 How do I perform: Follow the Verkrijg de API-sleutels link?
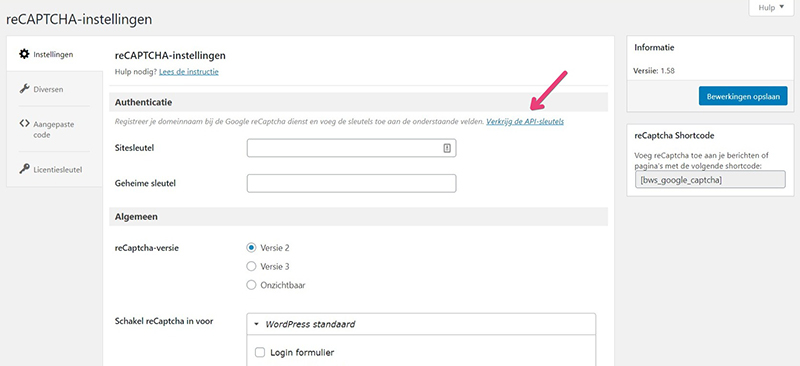point(525,122)
